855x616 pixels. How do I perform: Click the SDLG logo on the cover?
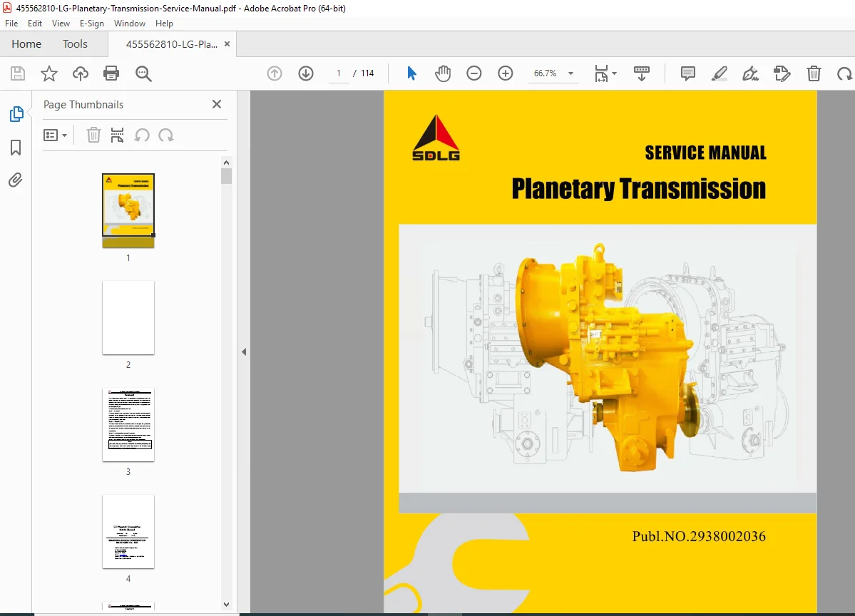coord(436,138)
